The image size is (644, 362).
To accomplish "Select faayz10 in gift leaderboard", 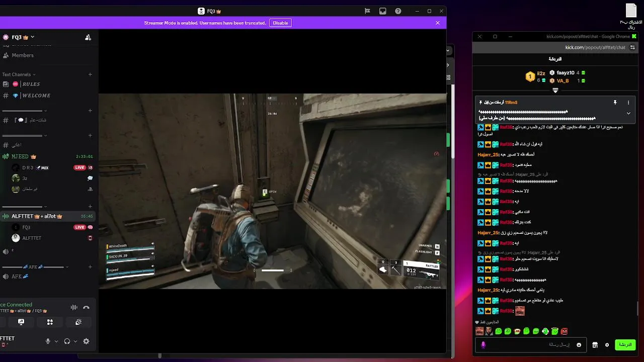I will [565, 73].
